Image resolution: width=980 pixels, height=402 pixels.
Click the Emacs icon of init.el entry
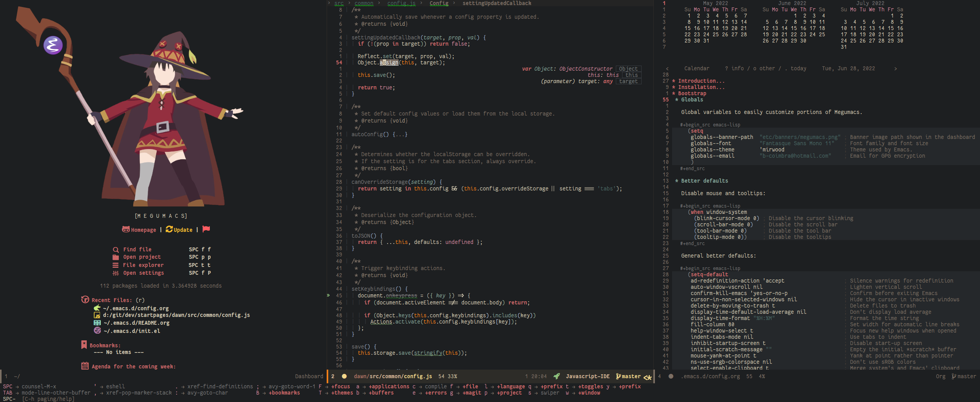[x=97, y=331]
